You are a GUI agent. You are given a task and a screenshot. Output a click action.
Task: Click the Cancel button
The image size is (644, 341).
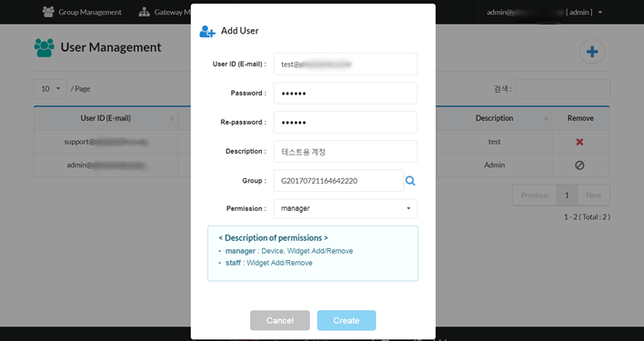click(x=279, y=320)
